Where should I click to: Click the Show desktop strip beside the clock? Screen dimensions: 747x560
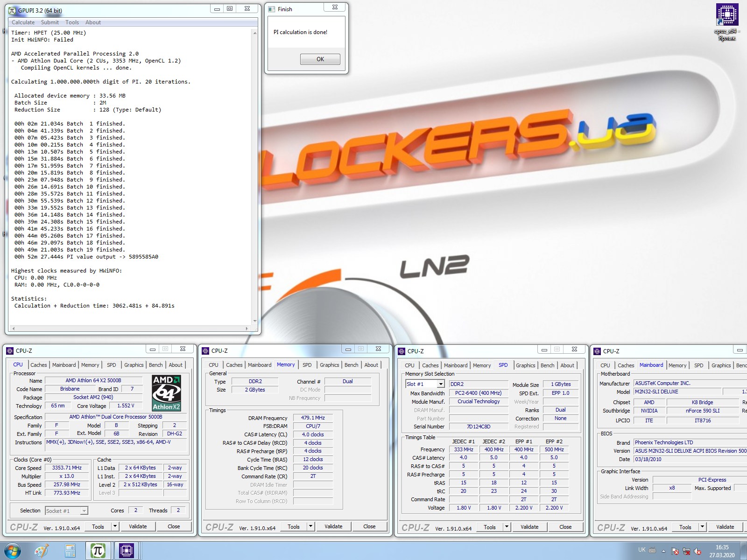tap(744, 551)
